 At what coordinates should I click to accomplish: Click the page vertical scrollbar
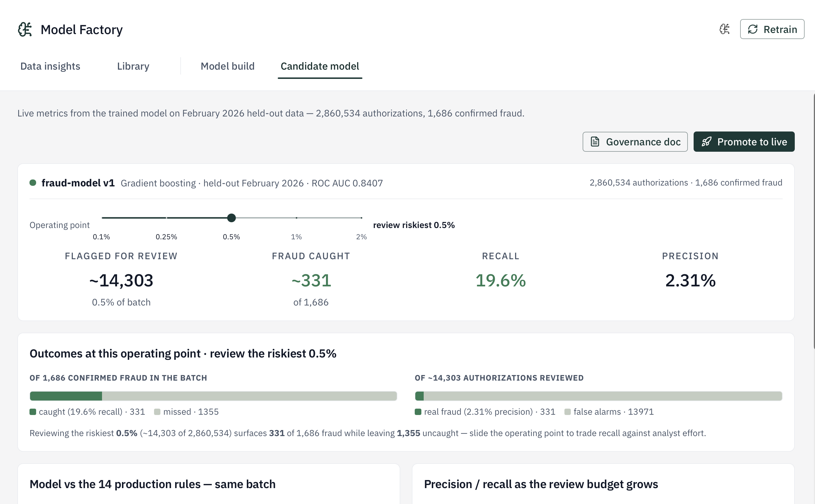click(x=814, y=222)
